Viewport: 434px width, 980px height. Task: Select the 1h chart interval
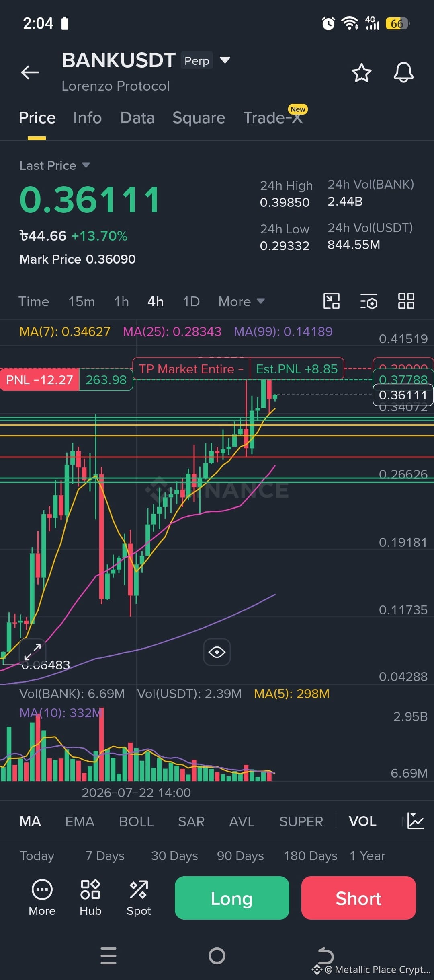121,301
